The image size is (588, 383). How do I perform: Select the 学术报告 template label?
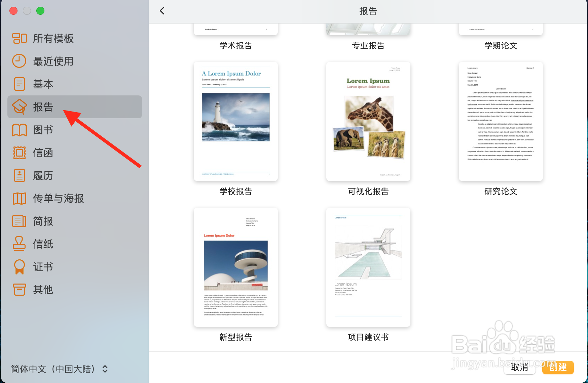(x=235, y=45)
